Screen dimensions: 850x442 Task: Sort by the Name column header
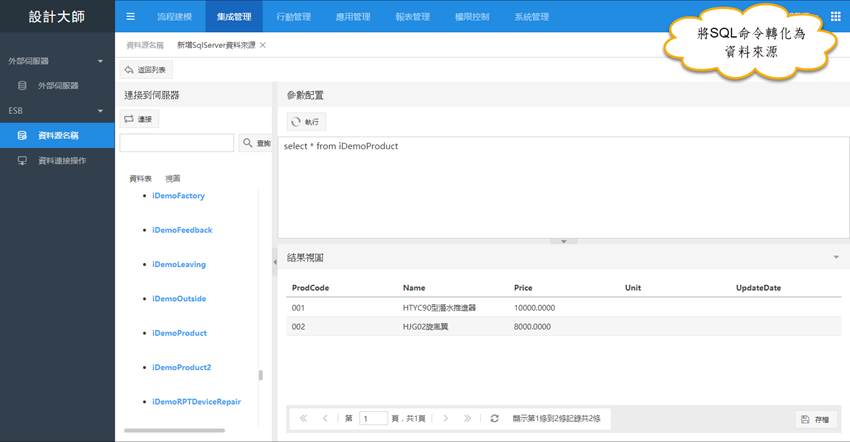tap(414, 288)
